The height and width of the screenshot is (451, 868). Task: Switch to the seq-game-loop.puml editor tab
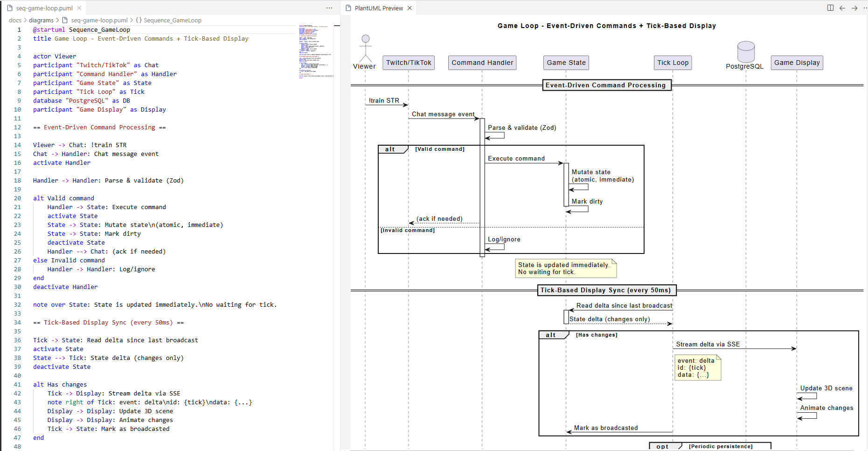[44, 8]
